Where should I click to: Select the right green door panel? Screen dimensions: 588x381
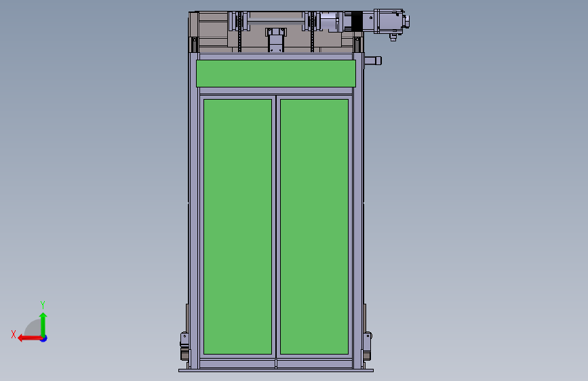pyautogui.click(x=314, y=226)
